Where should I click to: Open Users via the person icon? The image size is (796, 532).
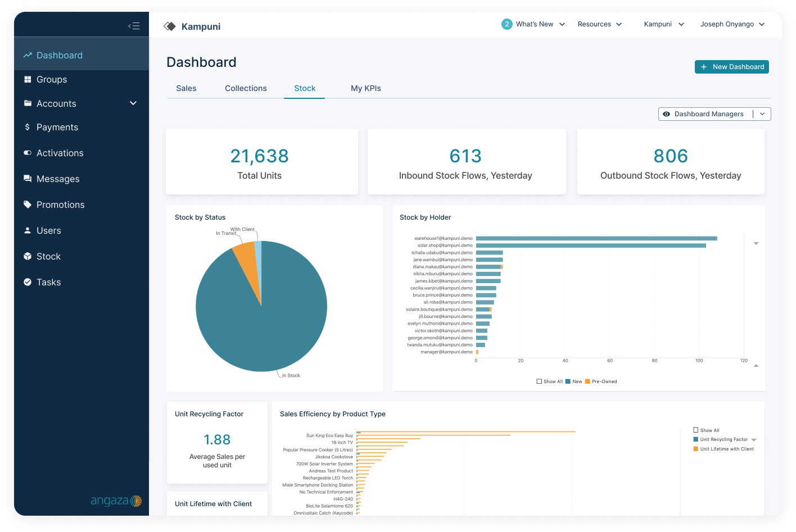pyautogui.click(x=28, y=230)
